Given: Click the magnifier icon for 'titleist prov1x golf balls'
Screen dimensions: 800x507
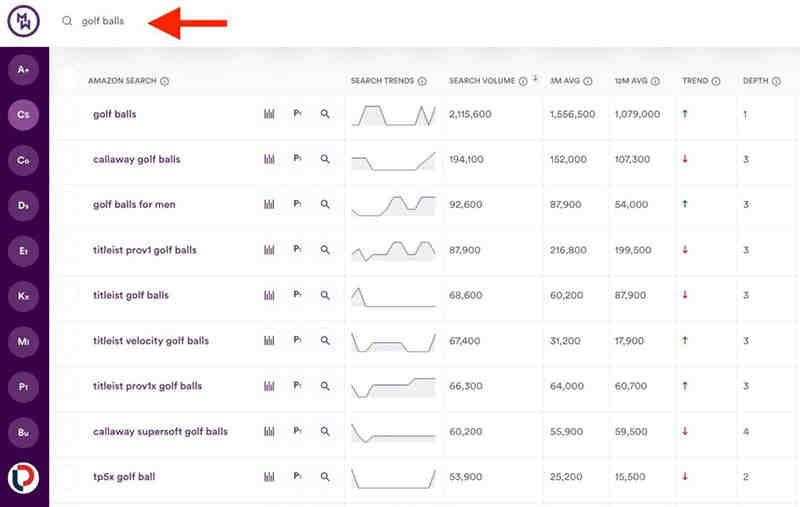Looking at the screenshot, I should [x=325, y=386].
